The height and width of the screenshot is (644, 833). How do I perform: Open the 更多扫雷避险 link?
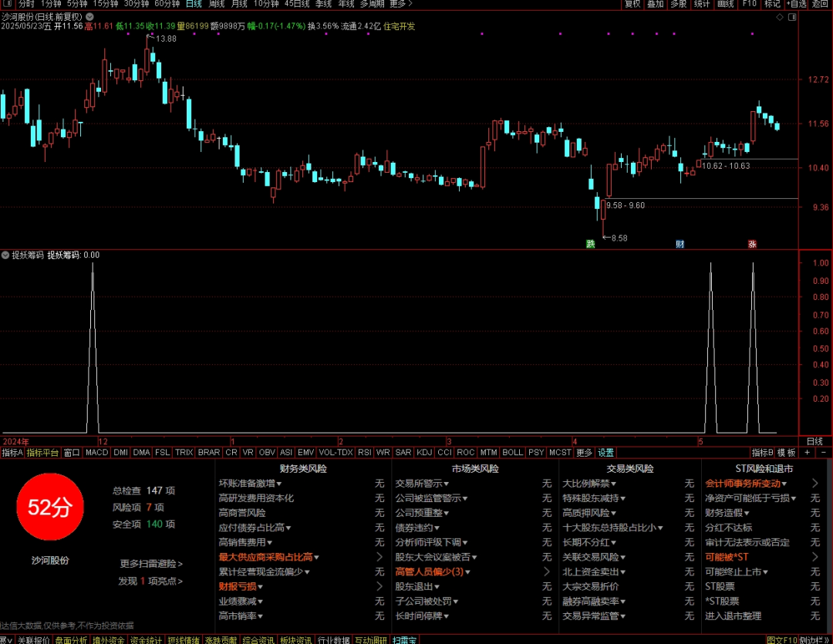[x=151, y=564]
